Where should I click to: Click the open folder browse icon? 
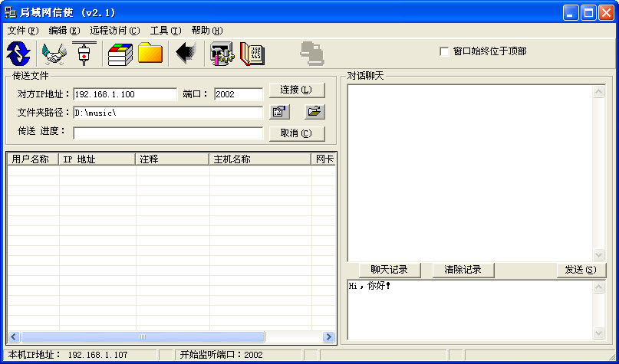pyautogui.click(x=314, y=112)
